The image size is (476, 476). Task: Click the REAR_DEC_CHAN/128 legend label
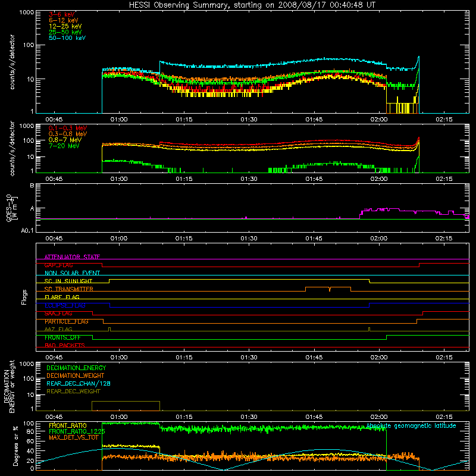coord(79,383)
